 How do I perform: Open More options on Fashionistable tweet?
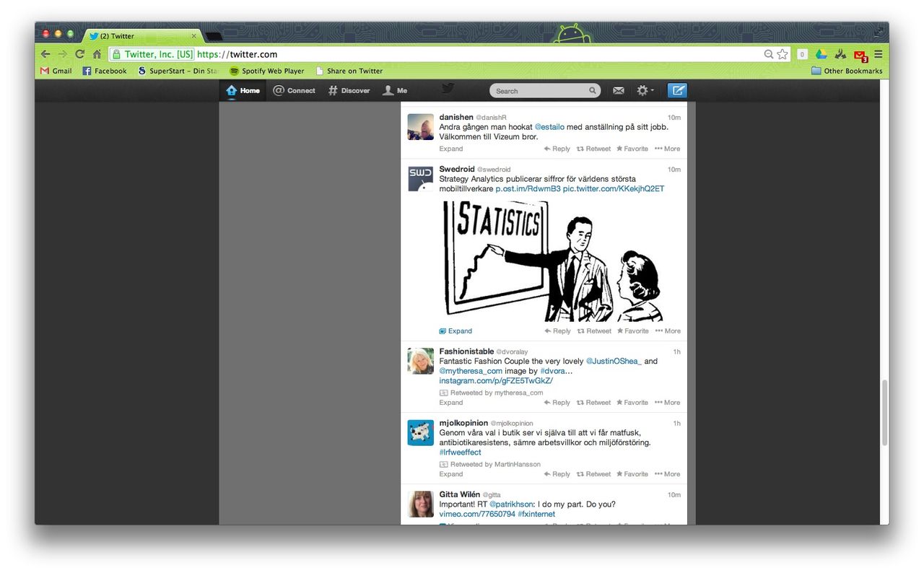(668, 403)
